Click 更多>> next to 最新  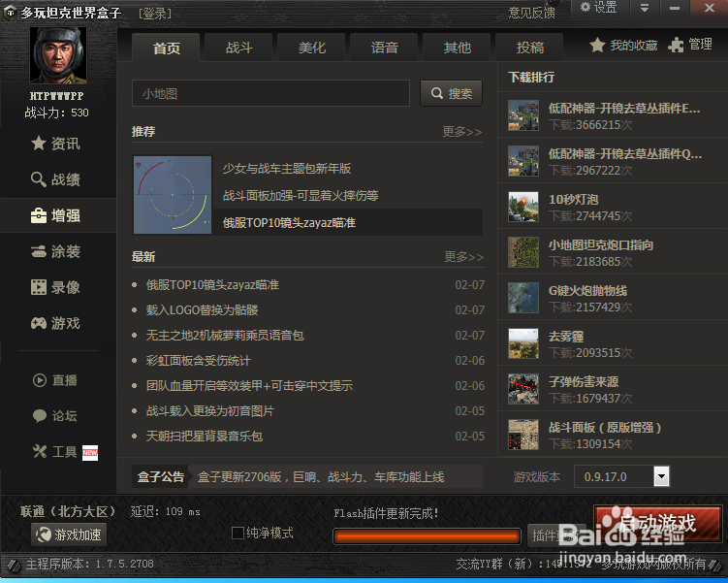click(463, 257)
